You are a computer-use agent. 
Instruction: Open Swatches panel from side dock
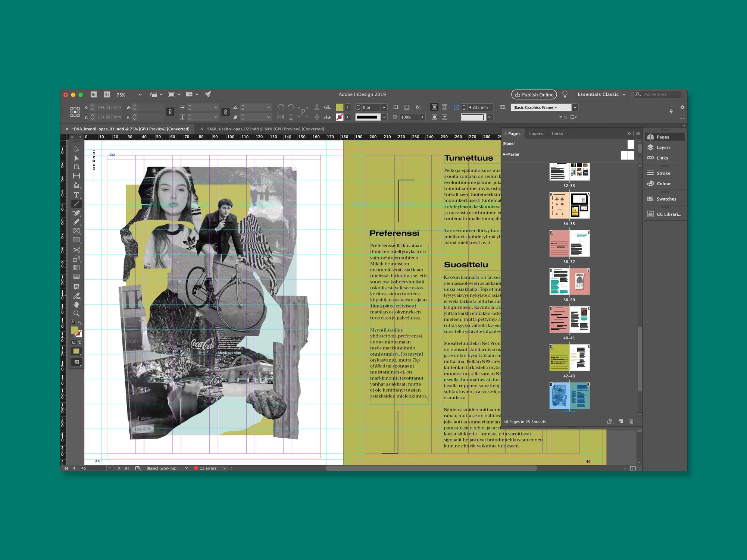(x=666, y=199)
